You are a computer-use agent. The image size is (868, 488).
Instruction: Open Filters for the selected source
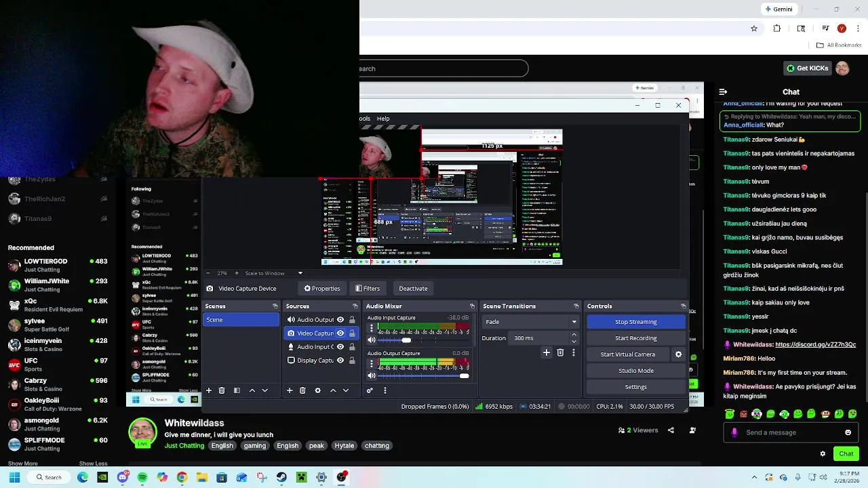coord(368,288)
